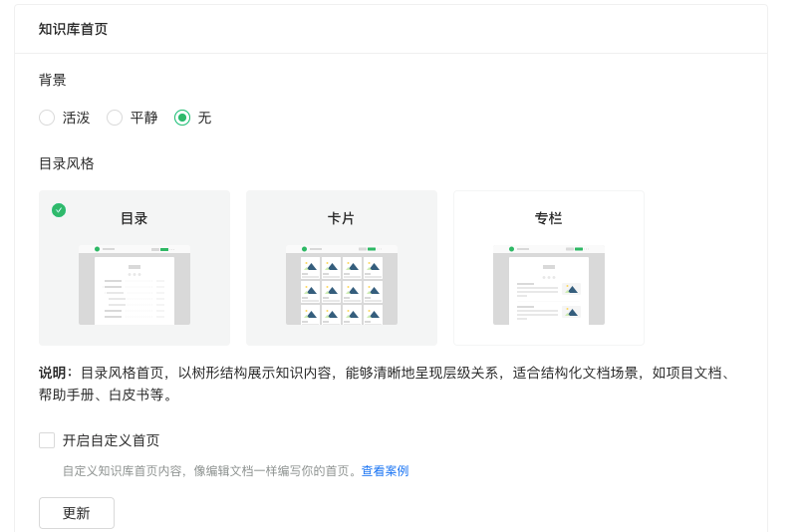
Task: Click the upper mountain image in 专栏 preview
Action: [x=572, y=289]
